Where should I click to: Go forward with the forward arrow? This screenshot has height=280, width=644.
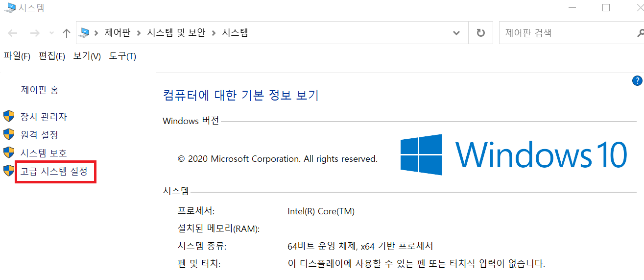[35, 33]
